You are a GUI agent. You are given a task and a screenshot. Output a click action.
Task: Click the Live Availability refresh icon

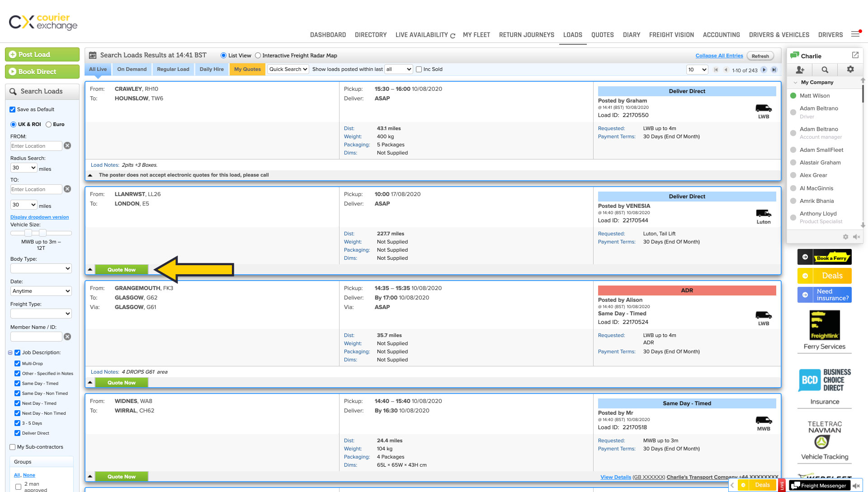(x=453, y=36)
